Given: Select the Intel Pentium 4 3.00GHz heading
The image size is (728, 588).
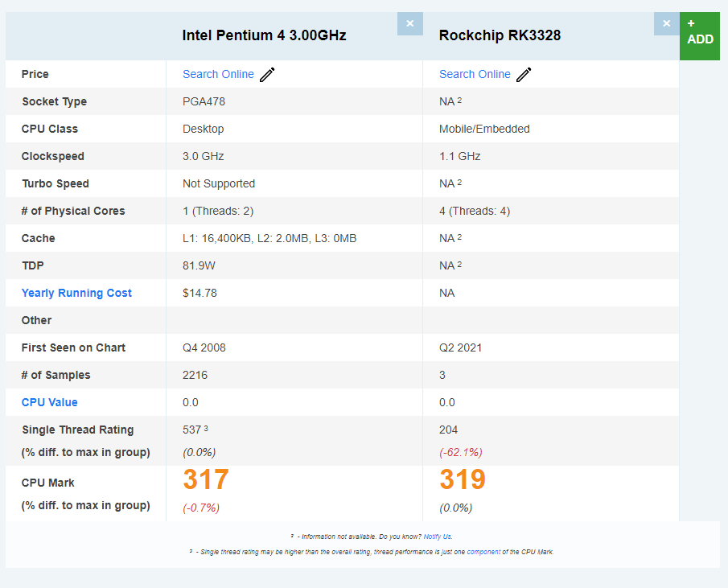Looking at the screenshot, I should point(264,35).
